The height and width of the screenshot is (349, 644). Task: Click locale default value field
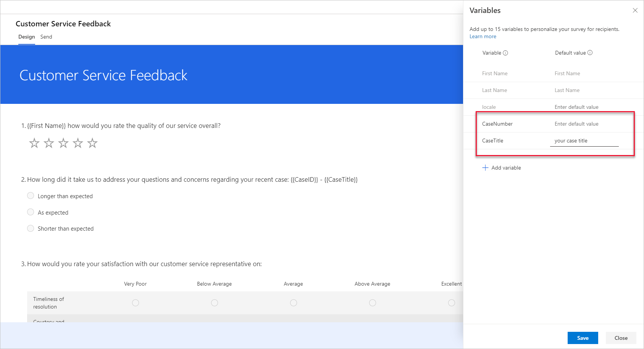(x=584, y=107)
